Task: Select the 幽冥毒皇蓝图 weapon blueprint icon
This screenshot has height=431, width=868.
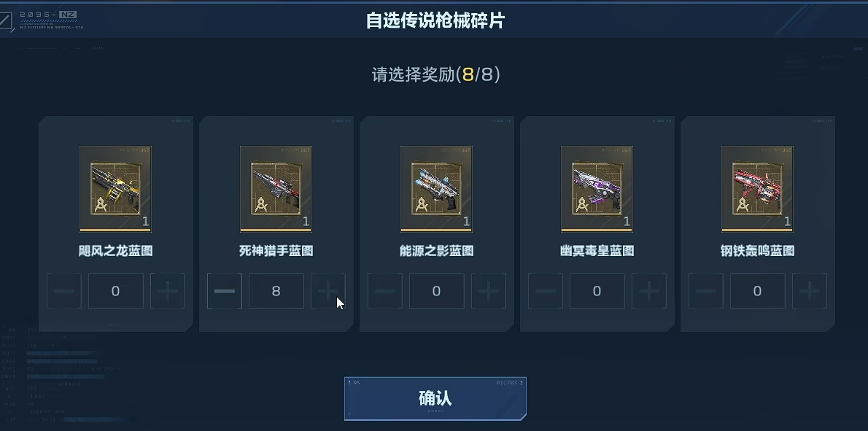Action: click(x=597, y=189)
